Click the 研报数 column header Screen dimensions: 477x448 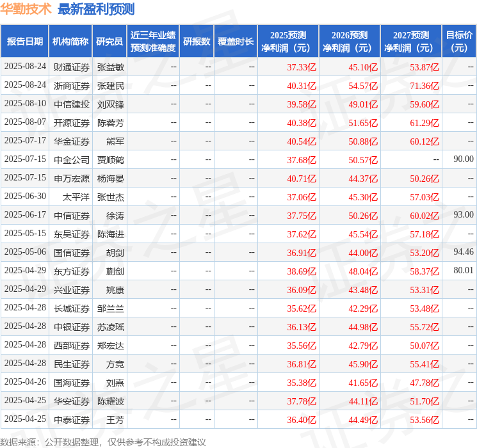[x=197, y=42]
